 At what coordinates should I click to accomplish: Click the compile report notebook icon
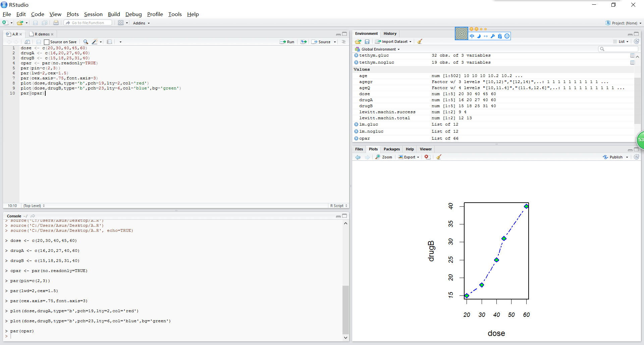coord(109,42)
